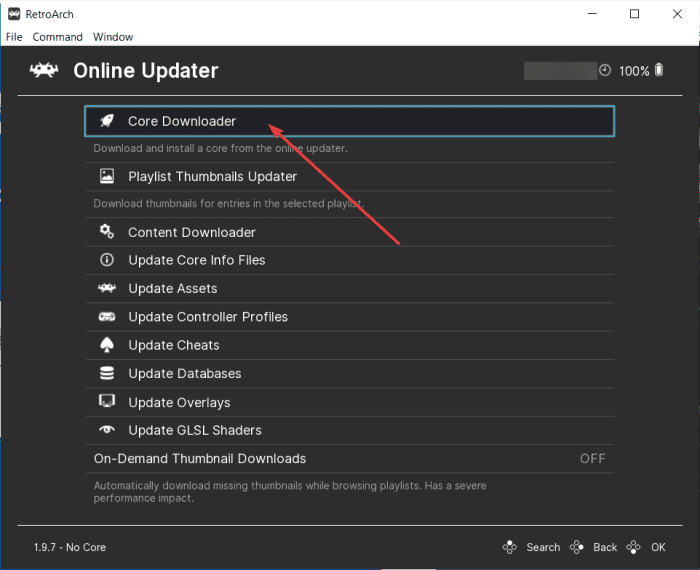This screenshot has width=700, height=570.
Task: Choose Update GLSL Shaders
Action: click(x=350, y=430)
